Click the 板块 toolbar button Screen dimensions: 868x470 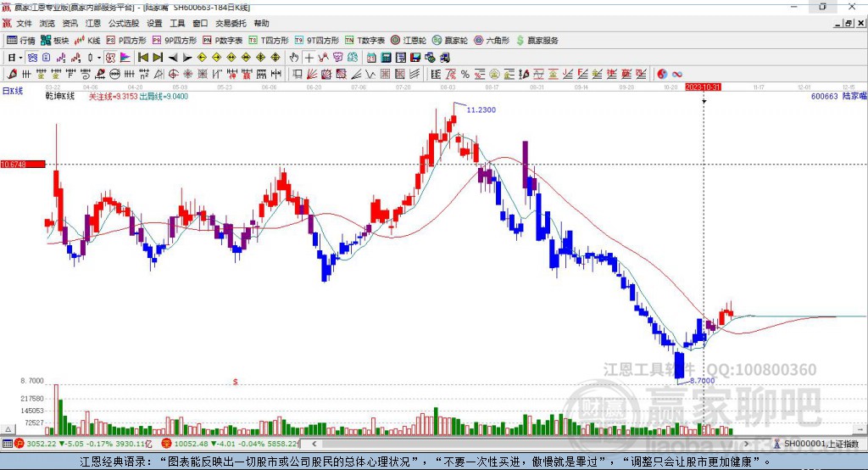[55, 41]
